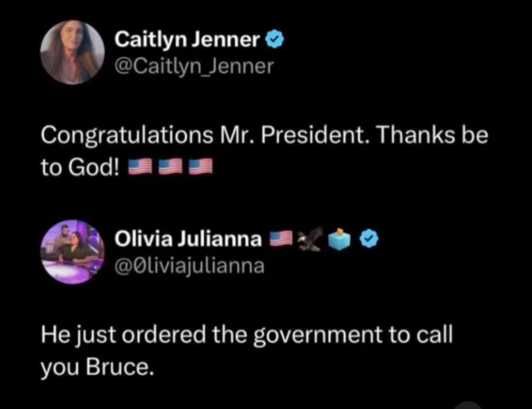
Task: Click the first flag emoji after "God!"
Action: (x=139, y=168)
